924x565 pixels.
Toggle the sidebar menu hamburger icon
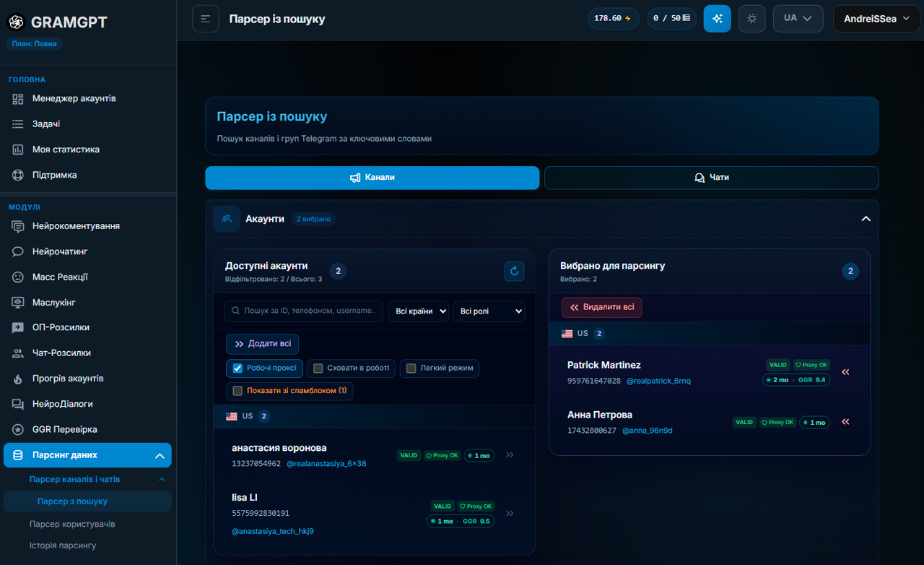[205, 19]
